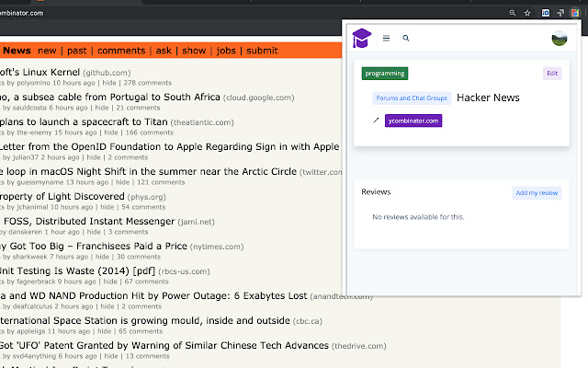Image resolution: width=588 pixels, height=368 pixels.
Task: Open the 166 comments link
Action: click(149, 132)
